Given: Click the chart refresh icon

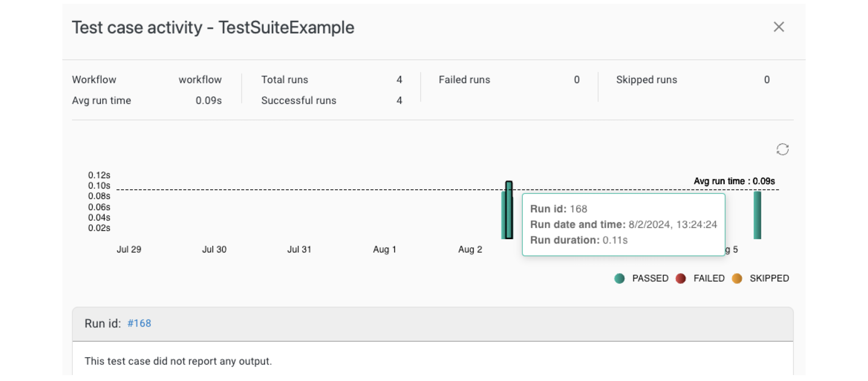Looking at the screenshot, I should pyautogui.click(x=782, y=150).
